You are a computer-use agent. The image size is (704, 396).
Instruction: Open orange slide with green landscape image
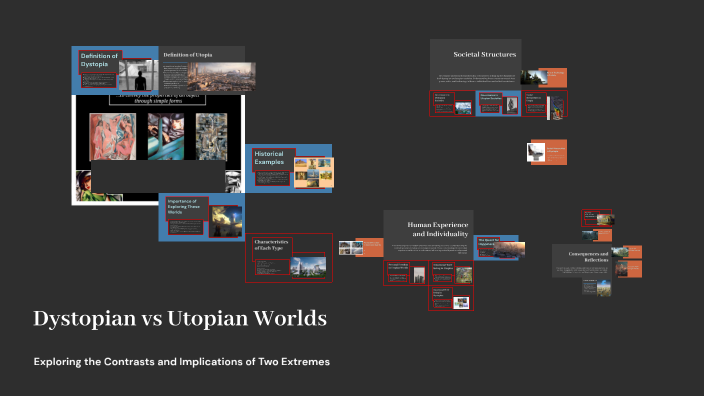click(x=627, y=252)
